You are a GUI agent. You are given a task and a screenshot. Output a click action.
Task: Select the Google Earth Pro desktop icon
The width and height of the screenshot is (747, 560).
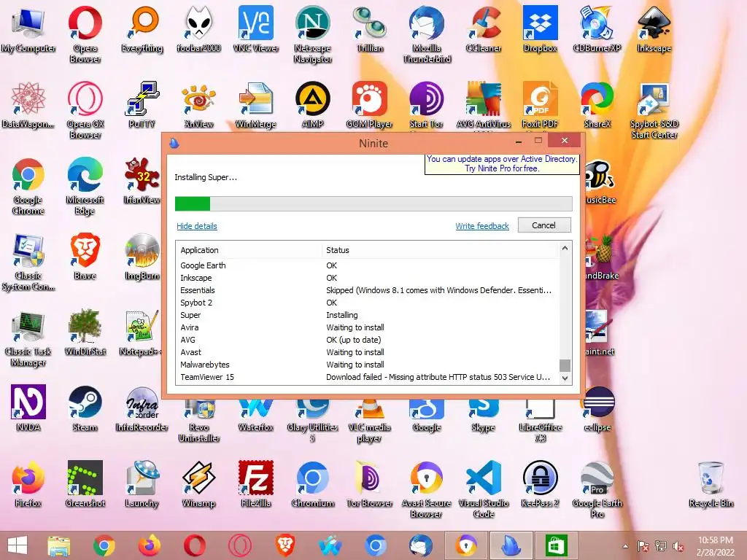(597, 489)
